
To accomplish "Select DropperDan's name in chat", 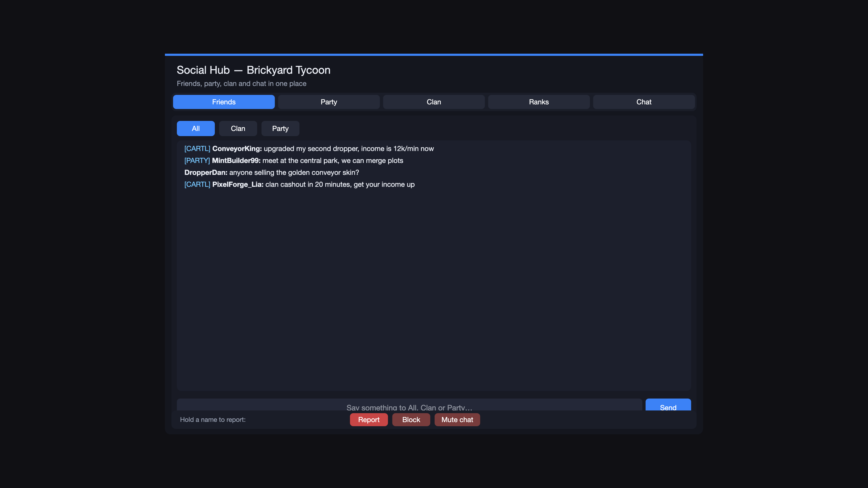I will click(206, 172).
